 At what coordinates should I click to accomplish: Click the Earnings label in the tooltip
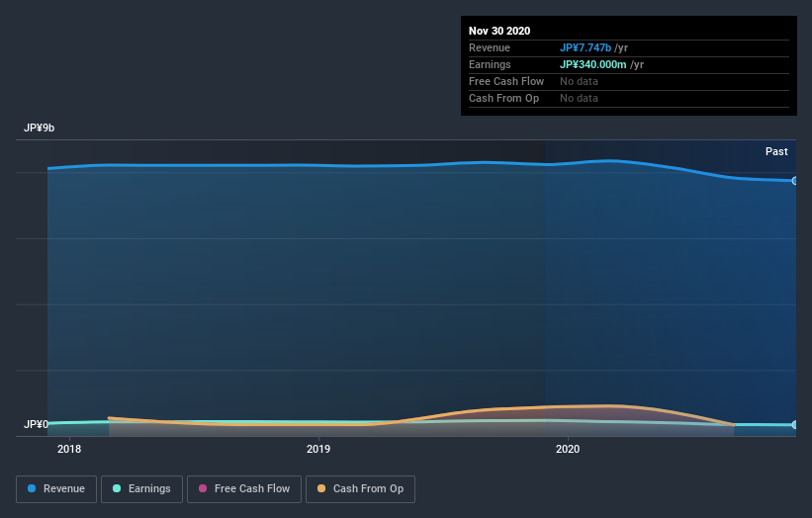(490, 64)
